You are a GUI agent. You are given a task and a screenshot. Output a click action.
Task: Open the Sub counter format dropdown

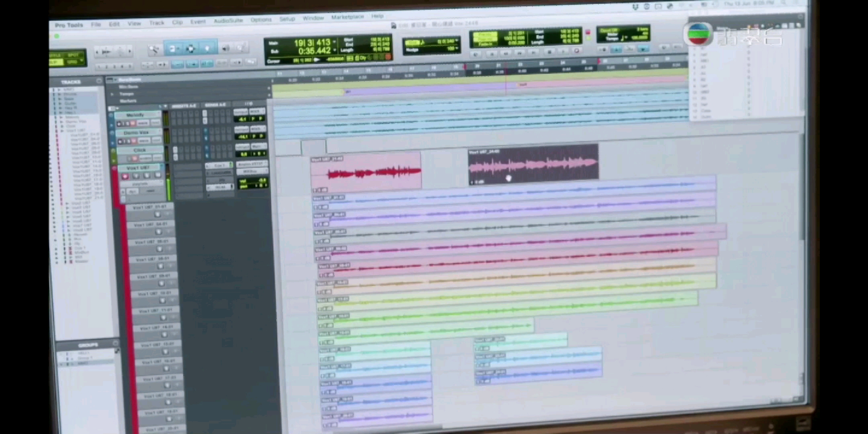click(x=334, y=50)
